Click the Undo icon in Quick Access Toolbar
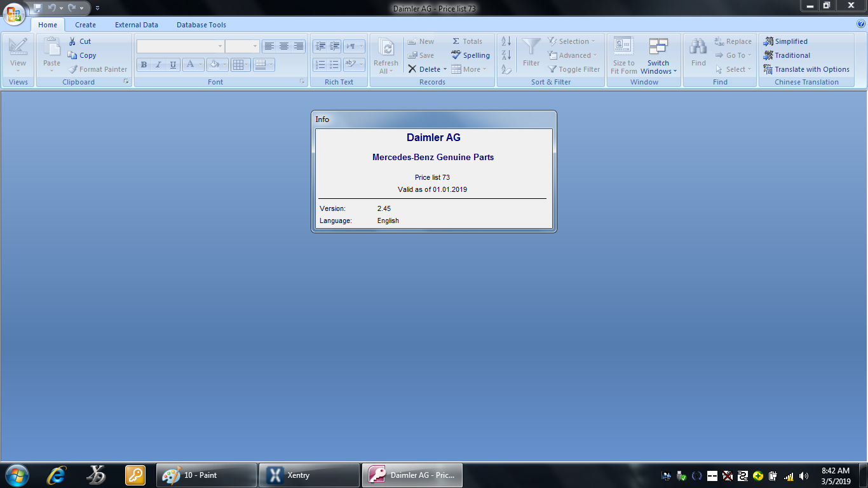Screen dimensions: 868x488 [52, 8]
